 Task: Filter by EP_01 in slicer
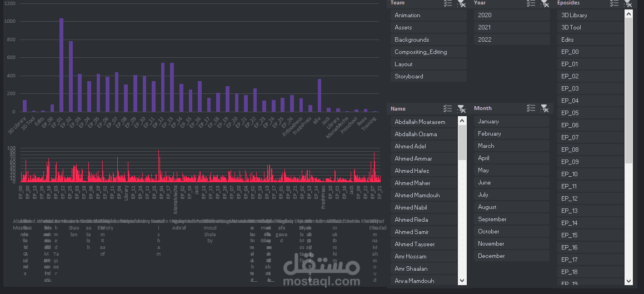(590, 64)
